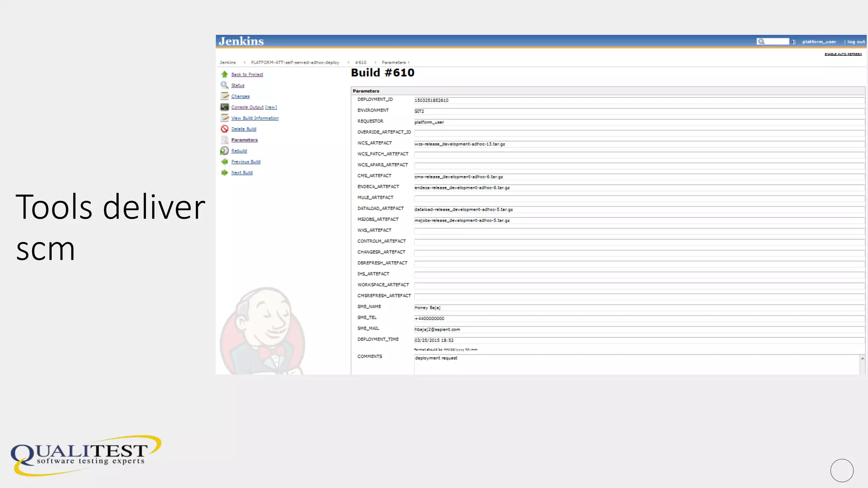Click the View Build Information icon
Viewport: 868px width, 488px height.
(225, 118)
